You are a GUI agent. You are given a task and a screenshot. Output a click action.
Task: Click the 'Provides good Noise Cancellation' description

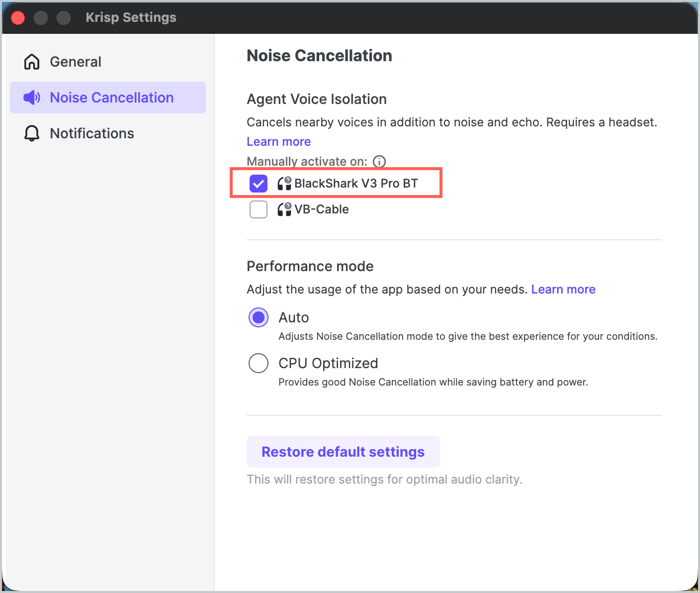[433, 382]
